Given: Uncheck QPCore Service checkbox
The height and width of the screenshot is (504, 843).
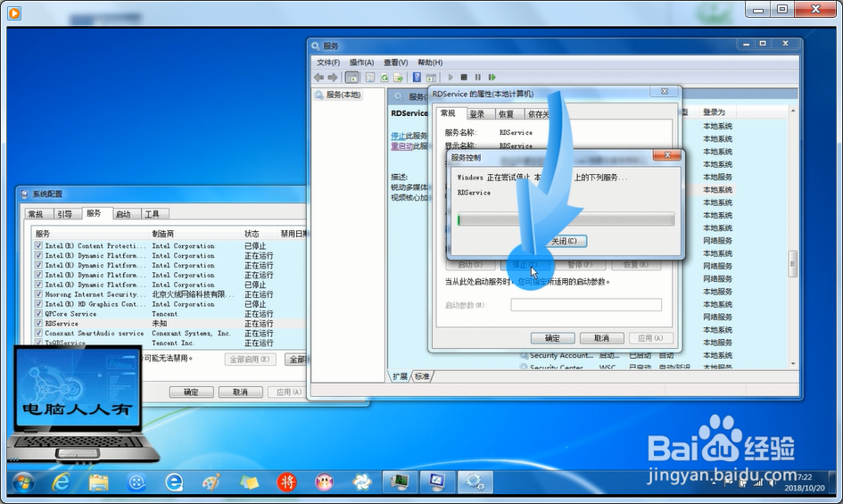Looking at the screenshot, I should coord(38,314).
